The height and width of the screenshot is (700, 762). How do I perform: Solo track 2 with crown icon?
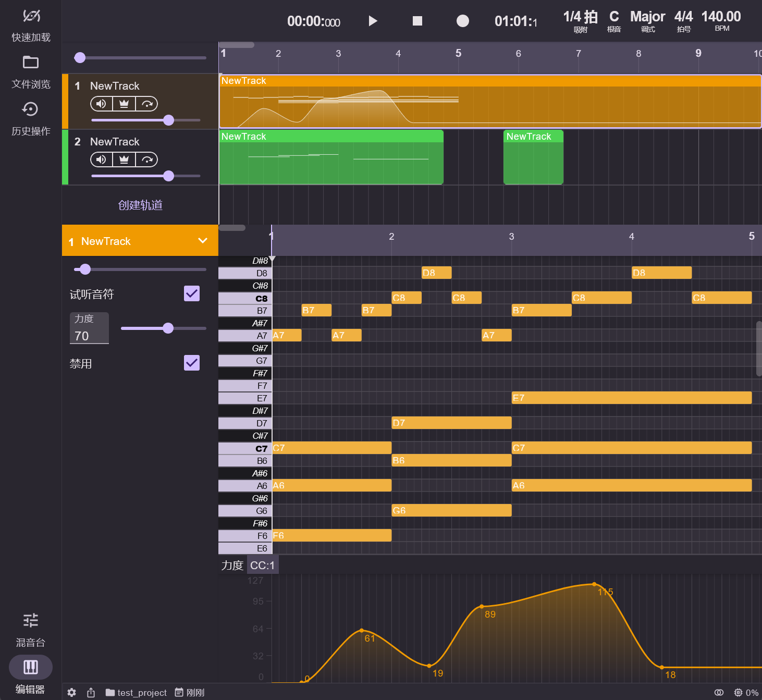(x=124, y=159)
